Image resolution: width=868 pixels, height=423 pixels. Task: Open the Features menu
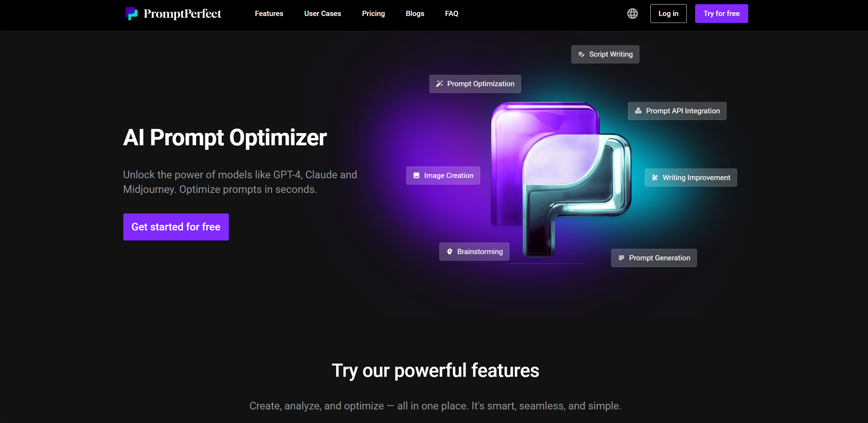(x=269, y=14)
